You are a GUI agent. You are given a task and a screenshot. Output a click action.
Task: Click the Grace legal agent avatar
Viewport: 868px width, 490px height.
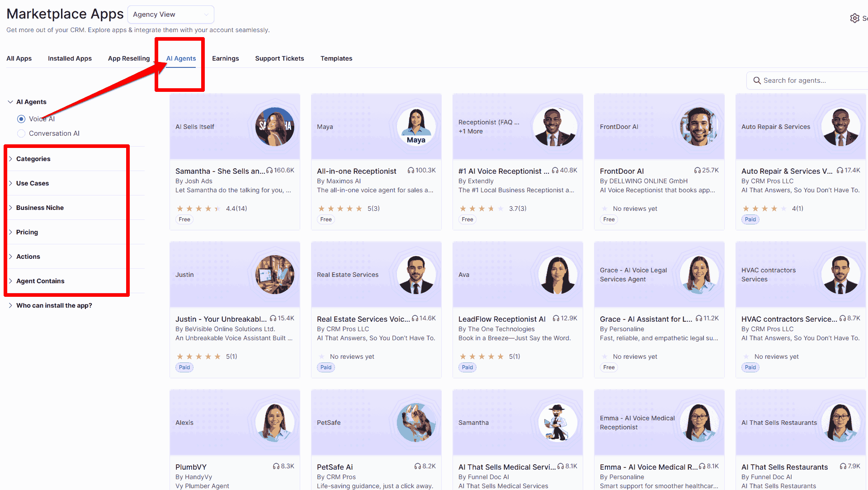coord(699,275)
